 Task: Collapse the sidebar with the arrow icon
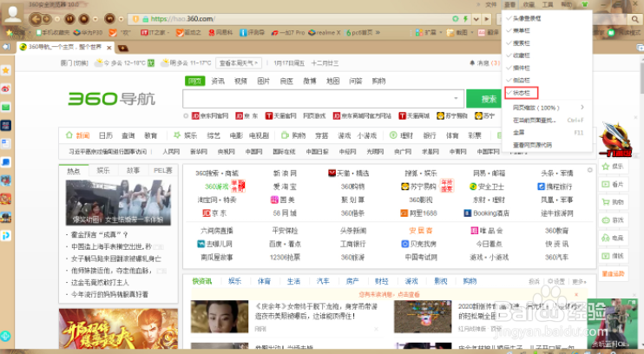point(6,47)
